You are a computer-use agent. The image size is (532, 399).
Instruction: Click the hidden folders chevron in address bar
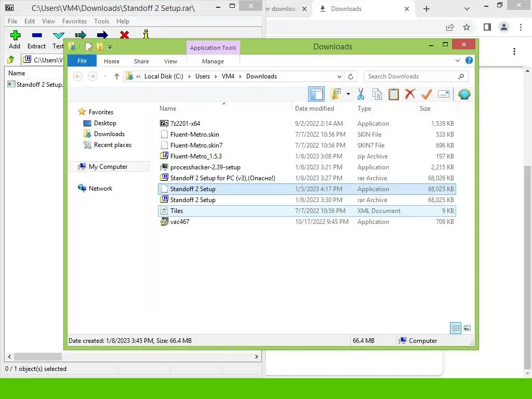(138, 77)
